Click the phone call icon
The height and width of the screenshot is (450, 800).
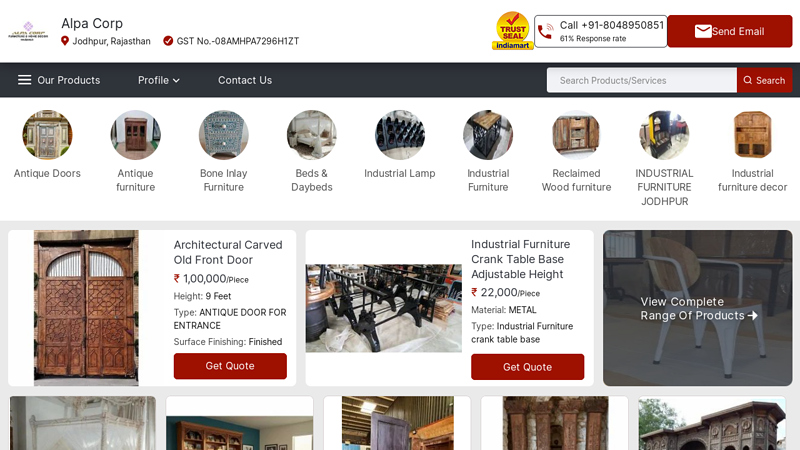click(x=545, y=31)
